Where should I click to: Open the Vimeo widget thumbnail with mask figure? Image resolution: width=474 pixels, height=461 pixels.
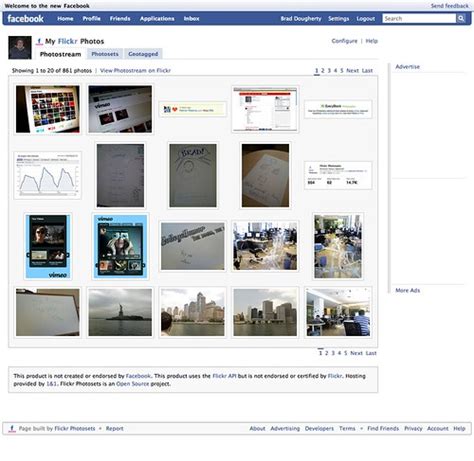(x=120, y=246)
